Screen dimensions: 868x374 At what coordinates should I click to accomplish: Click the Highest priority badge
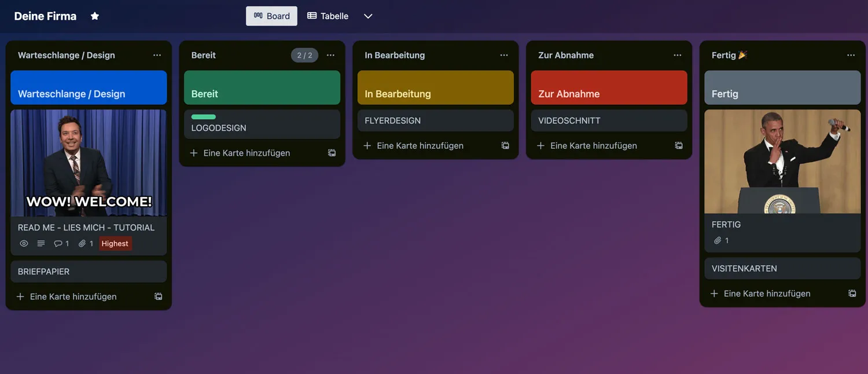pyautogui.click(x=115, y=244)
